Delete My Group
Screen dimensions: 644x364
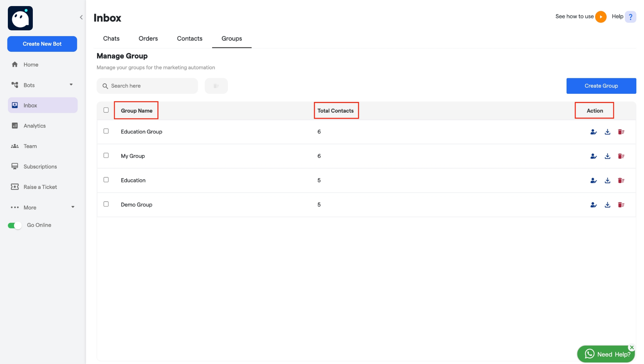point(621,156)
